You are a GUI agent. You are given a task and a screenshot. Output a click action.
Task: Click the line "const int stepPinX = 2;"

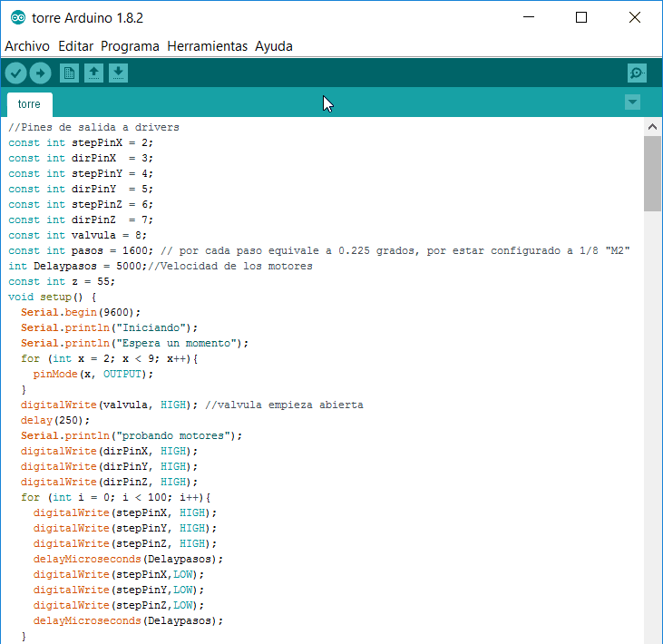(81, 143)
